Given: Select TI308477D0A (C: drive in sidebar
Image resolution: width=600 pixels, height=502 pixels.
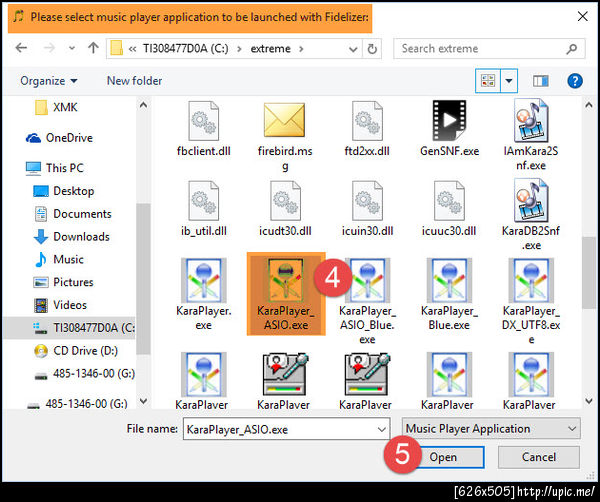Looking at the screenshot, I should 69,328.
